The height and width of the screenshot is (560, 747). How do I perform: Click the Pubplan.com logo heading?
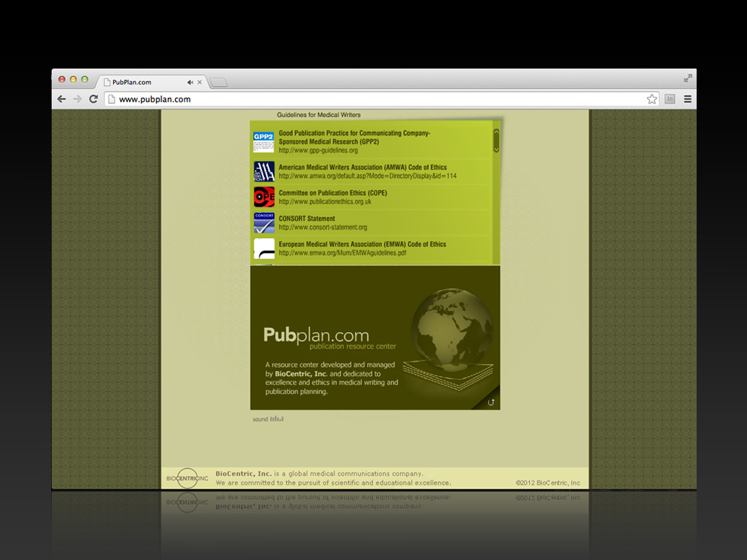click(317, 335)
